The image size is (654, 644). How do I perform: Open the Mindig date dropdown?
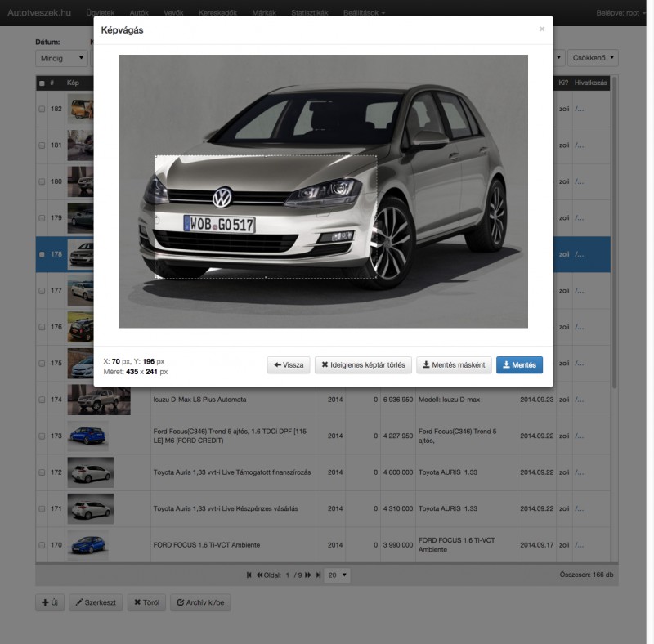tap(62, 58)
